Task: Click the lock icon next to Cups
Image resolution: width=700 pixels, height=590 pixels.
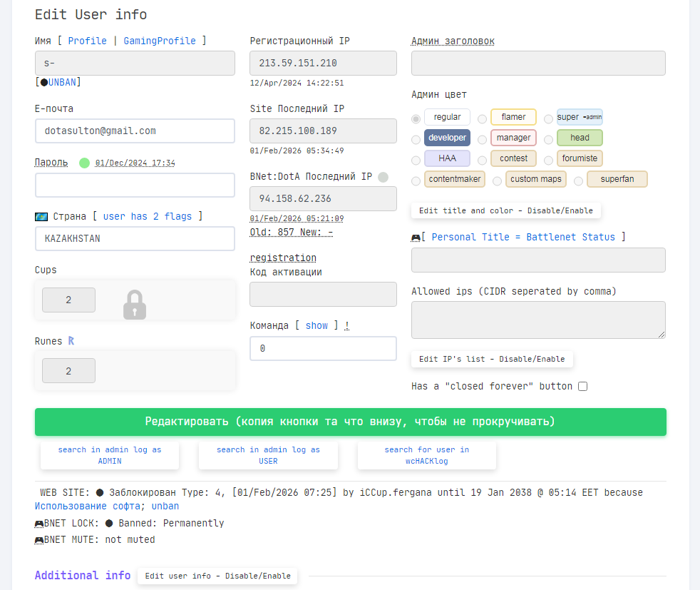Action: [135, 305]
